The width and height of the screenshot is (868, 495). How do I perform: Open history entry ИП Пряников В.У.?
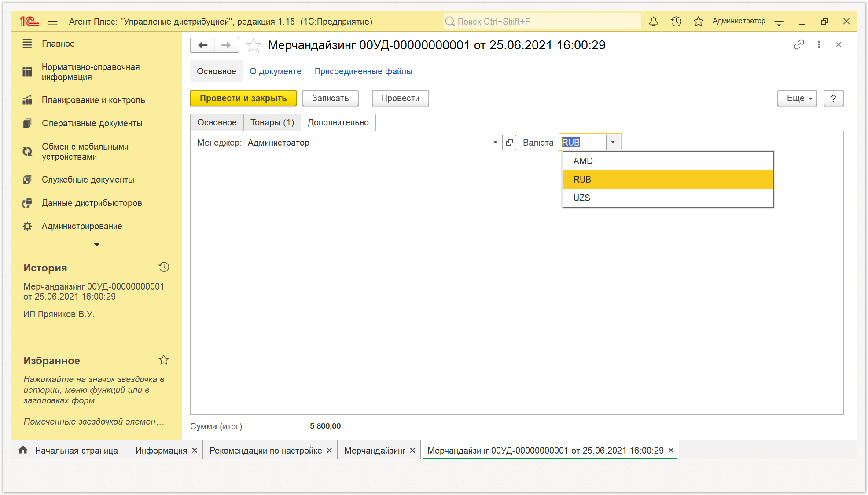(59, 314)
